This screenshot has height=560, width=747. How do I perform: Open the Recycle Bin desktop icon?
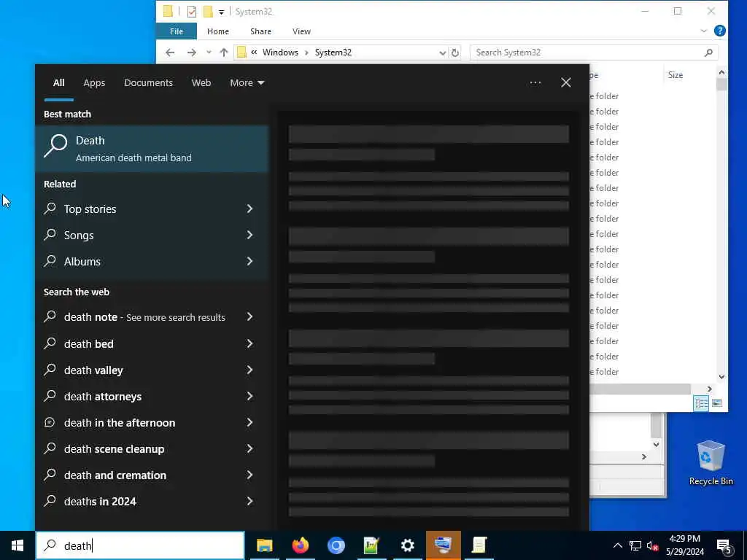pos(711,463)
